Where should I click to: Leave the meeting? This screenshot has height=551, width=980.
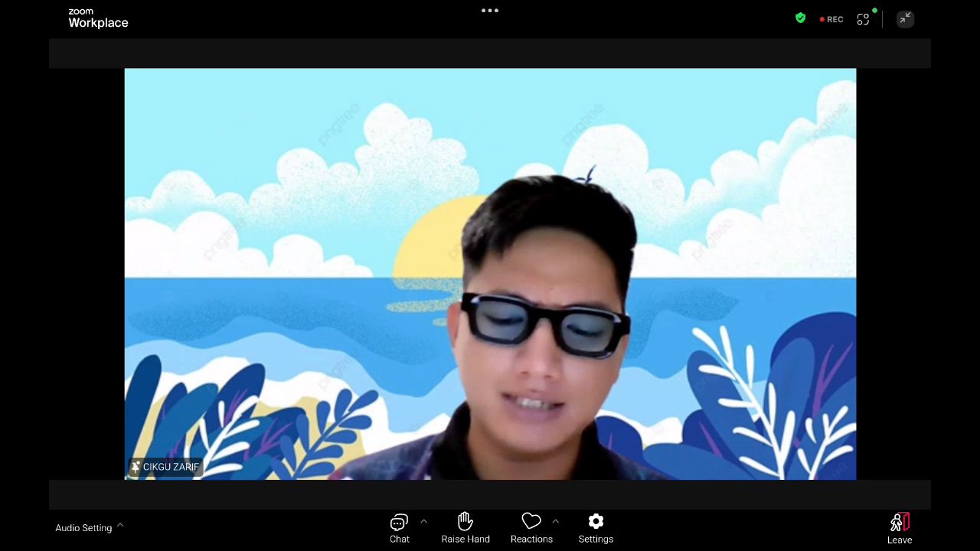point(900,529)
